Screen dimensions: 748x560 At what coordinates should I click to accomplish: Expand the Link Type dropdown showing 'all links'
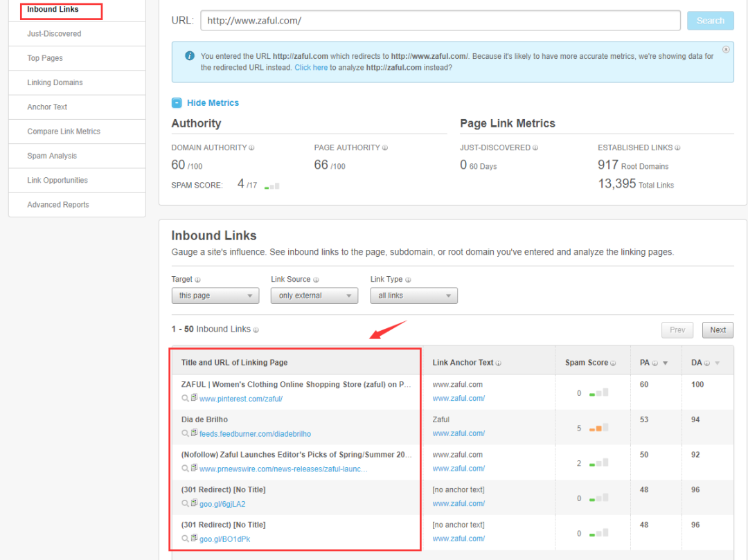point(413,296)
